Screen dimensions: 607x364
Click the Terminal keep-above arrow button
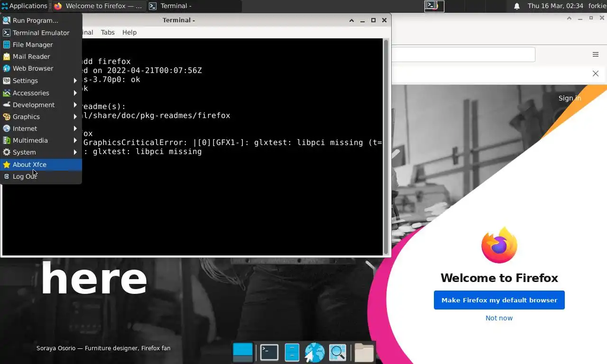tap(351, 20)
